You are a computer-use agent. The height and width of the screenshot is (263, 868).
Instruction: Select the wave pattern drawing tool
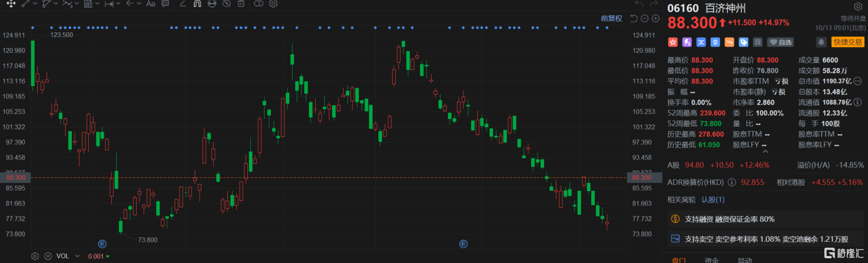tap(68, 4)
